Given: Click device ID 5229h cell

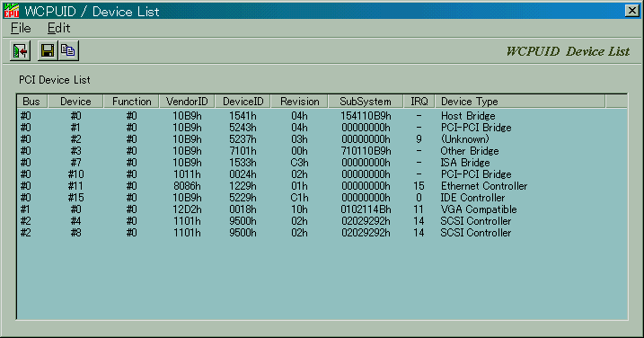Looking at the screenshot, I should coord(243,198).
